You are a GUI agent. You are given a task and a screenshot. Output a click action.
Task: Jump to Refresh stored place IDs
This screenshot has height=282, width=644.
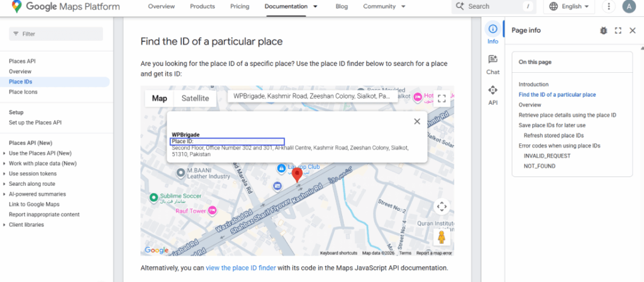pyautogui.click(x=553, y=135)
